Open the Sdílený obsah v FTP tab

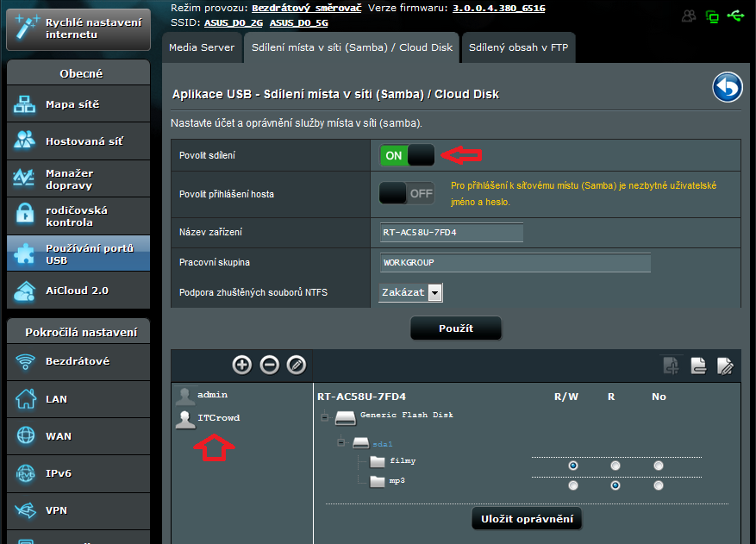point(518,48)
